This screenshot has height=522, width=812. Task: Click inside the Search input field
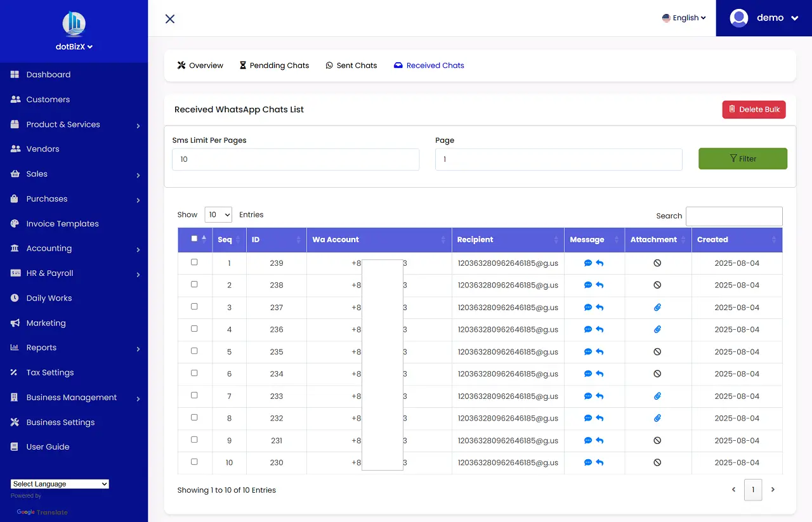pos(733,216)
